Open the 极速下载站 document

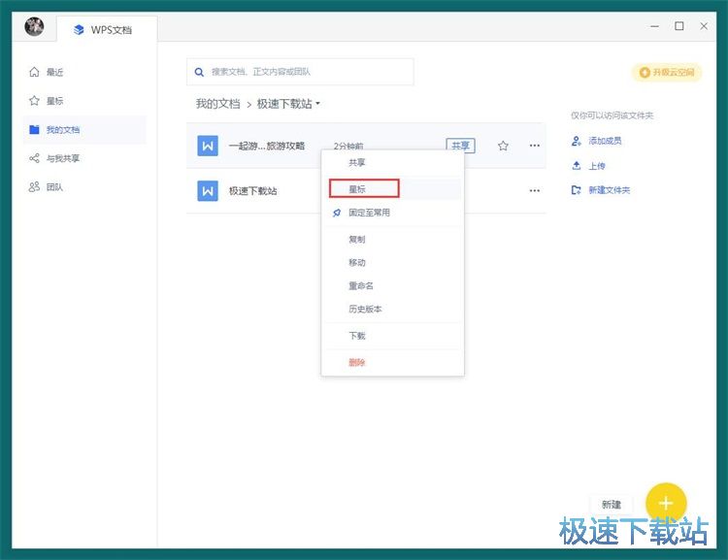coord(253,191)
